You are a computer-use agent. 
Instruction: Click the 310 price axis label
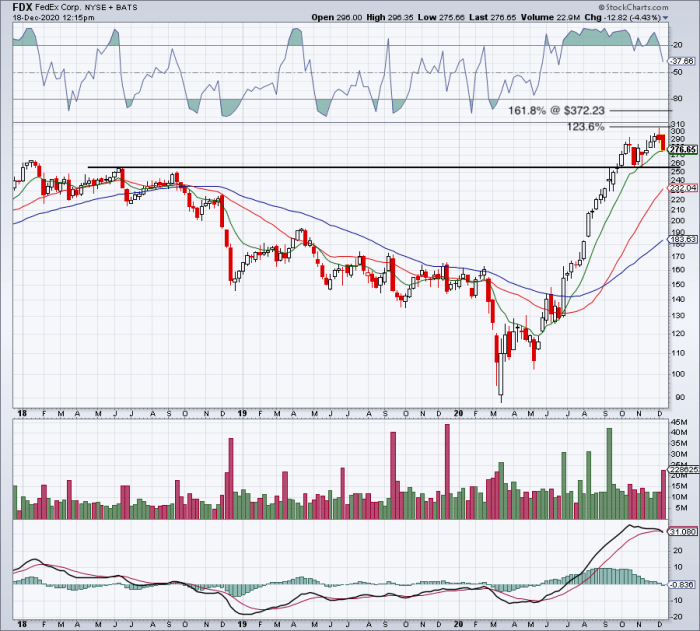point(678,124)
